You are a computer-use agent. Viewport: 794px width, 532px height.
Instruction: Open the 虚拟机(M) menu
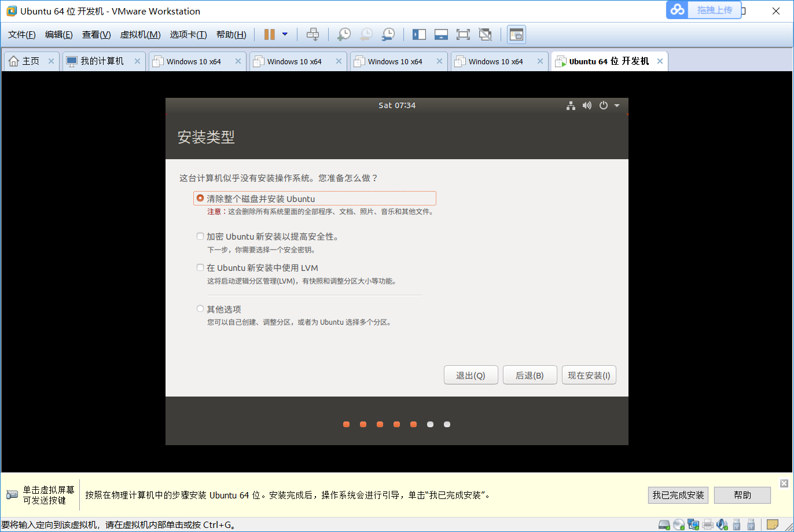click(x=140, y=35)
